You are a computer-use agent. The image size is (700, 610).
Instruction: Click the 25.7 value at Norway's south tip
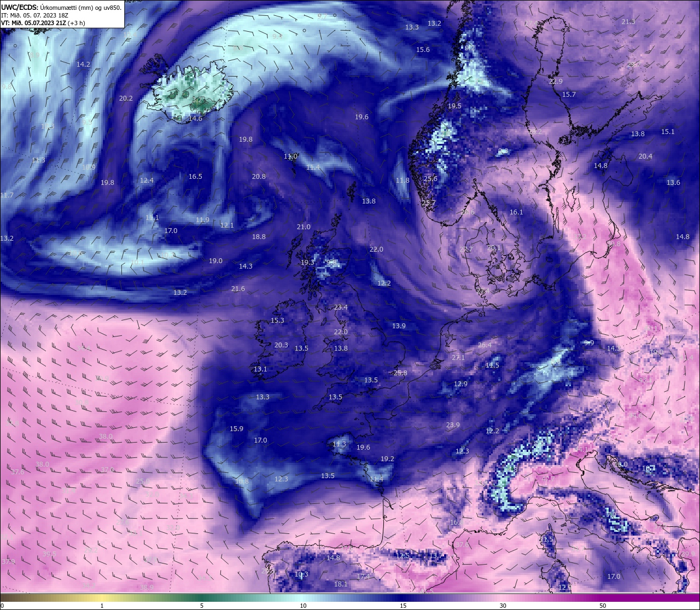429,203
